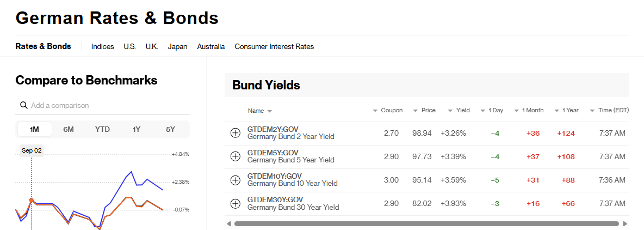Image resolution: width=644 pixels, height=230 pixels.
Task: Go to Consumer Interest Rates
Action: click(274, 46)
